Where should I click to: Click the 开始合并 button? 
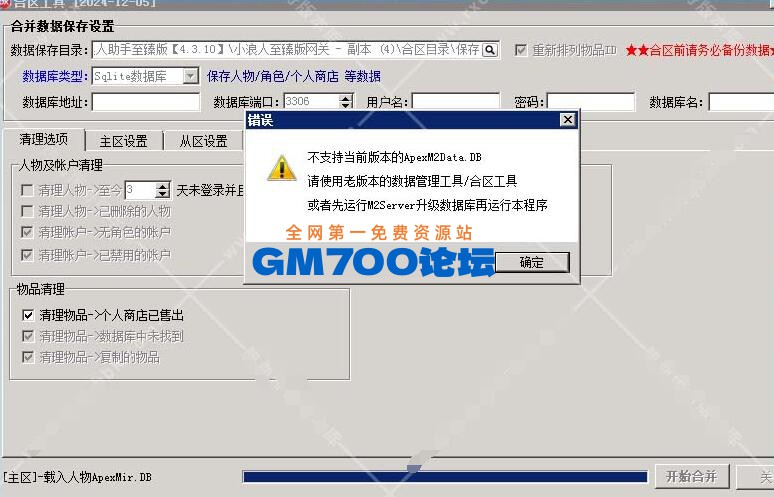pos(691,476)
